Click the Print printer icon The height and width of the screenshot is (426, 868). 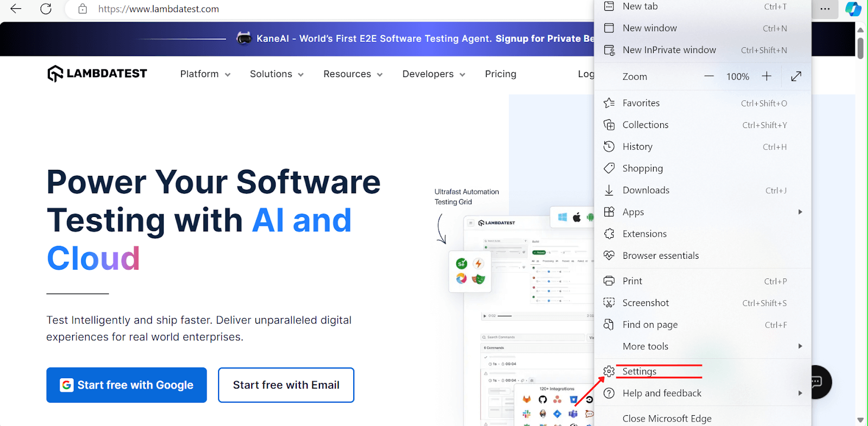(x=609, y=281)
